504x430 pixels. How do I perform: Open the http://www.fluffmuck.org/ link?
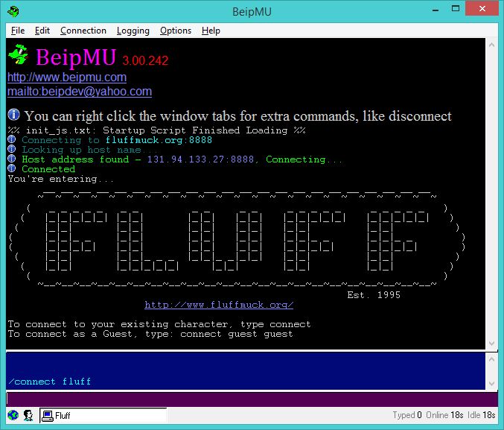click(219, 305)
